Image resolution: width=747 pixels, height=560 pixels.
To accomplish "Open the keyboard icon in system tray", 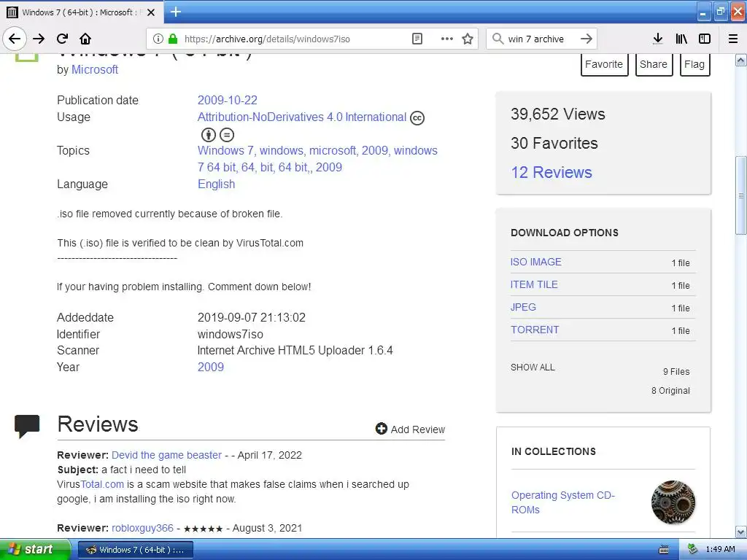I will (664, 550).
